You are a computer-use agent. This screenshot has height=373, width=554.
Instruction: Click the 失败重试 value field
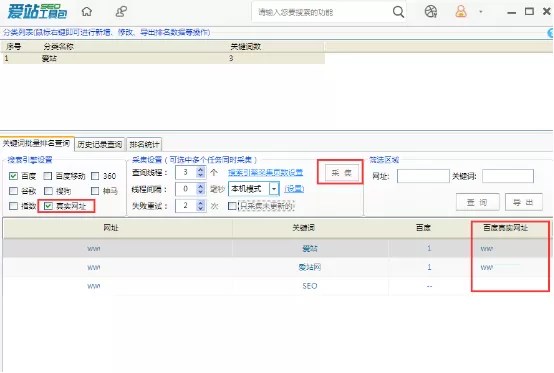186,205
